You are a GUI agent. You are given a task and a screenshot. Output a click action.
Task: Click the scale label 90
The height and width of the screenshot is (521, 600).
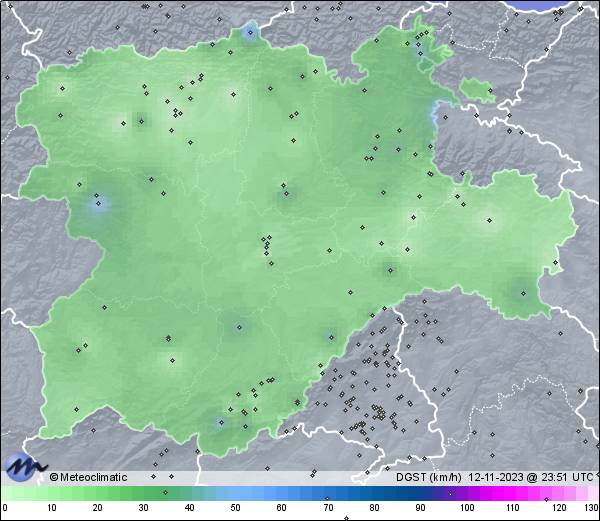point(420,508)
